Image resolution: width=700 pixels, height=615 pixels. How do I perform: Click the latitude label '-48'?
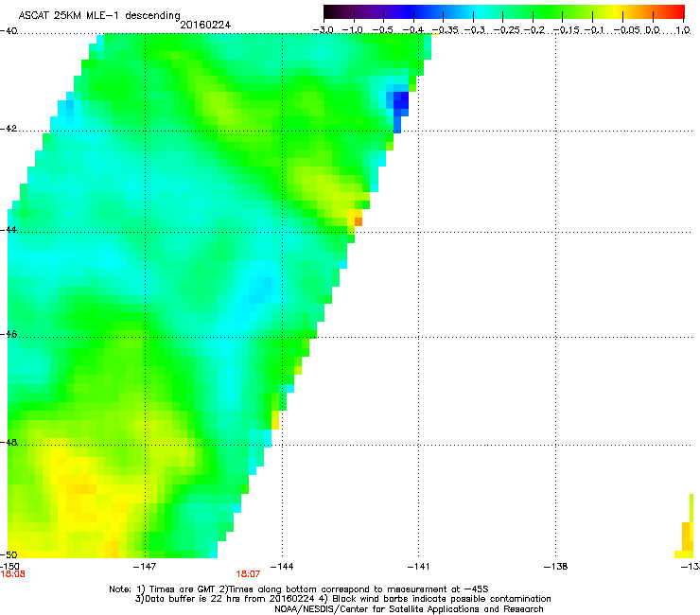(9, 443)
